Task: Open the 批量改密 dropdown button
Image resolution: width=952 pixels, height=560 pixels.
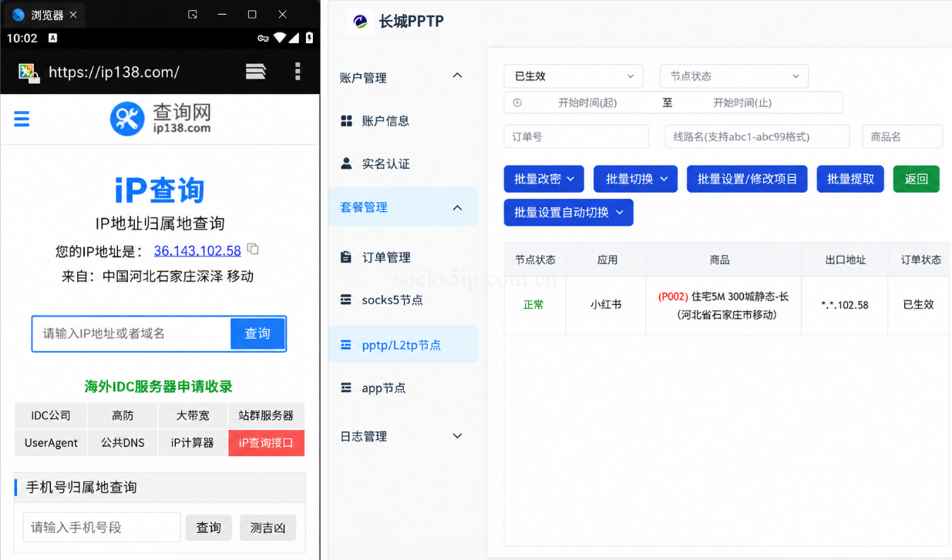Action: coord(543,179)
